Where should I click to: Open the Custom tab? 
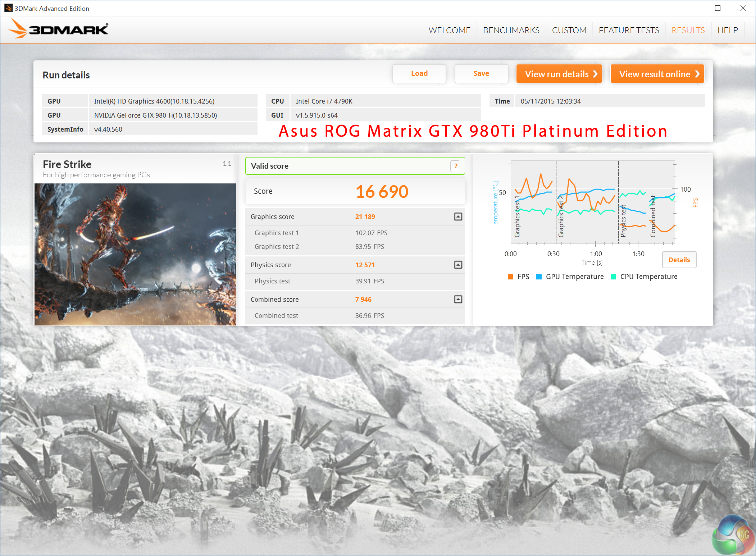[x=569, y=30]
